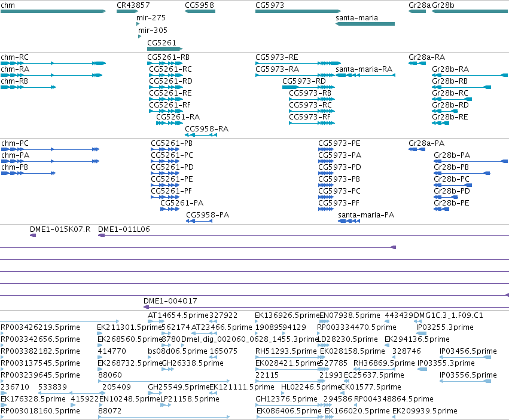Open the bs08d06.5prime EST label
The width and height of the screenshot is (509, 420).
178,351
